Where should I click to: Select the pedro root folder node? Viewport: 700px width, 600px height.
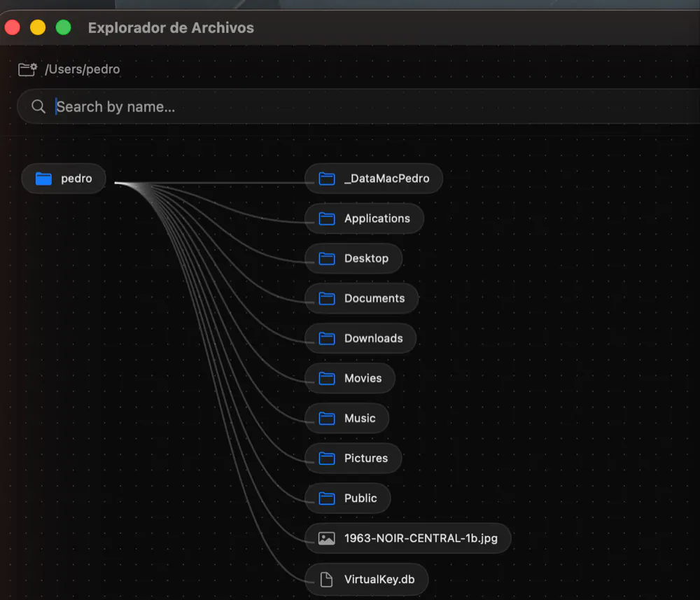(x=64, y=179)
